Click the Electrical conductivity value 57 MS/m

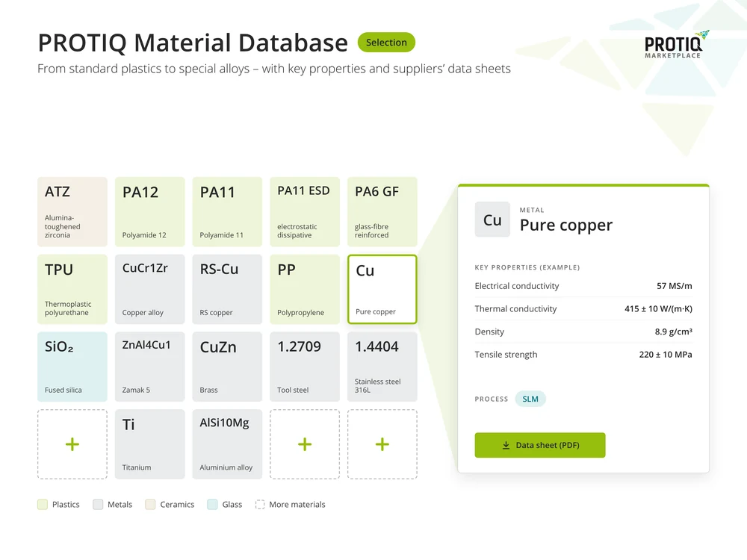coord(674,286)
